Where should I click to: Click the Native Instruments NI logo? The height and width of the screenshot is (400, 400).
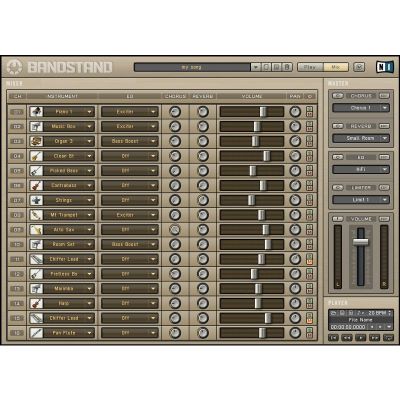tap(384, 67)
